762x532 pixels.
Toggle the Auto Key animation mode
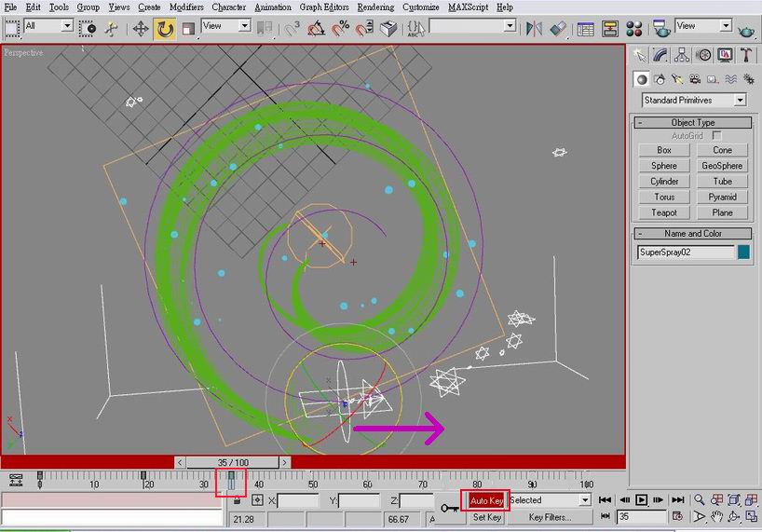(485, 501)
